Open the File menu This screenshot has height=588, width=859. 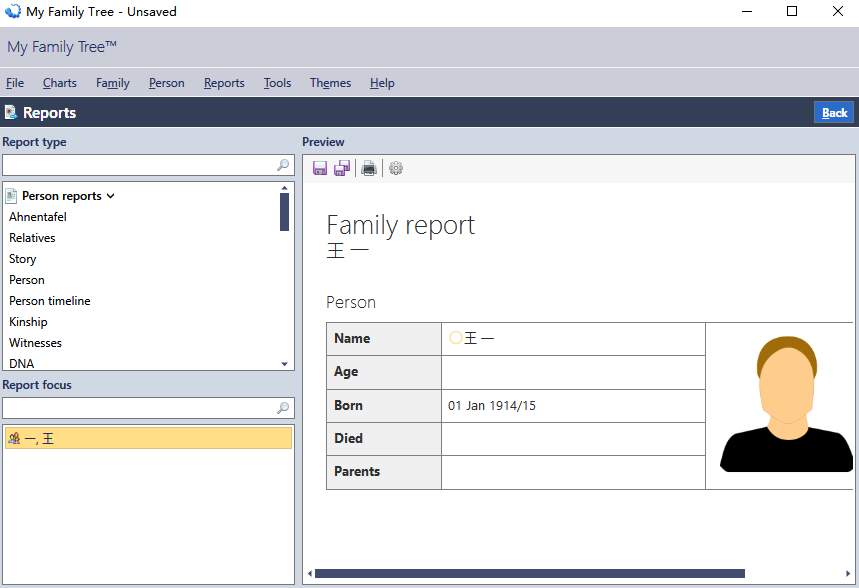click(15, 83)
